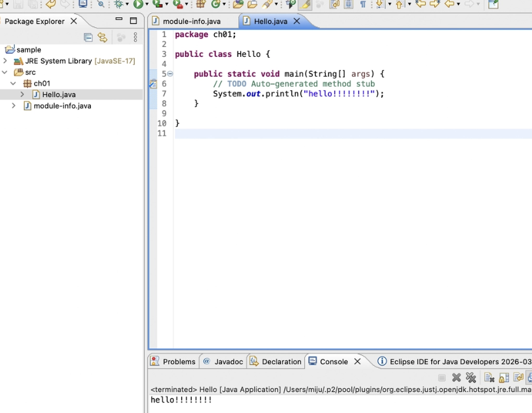Viewport: 532px width, 413px height.
Task: Click Remove Launch X icon in Console
Action: 457,377
